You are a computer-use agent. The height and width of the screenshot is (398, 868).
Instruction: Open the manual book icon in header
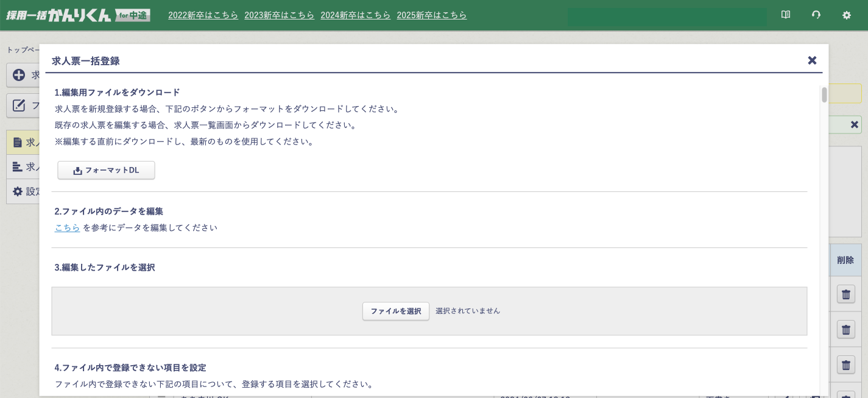786,15
